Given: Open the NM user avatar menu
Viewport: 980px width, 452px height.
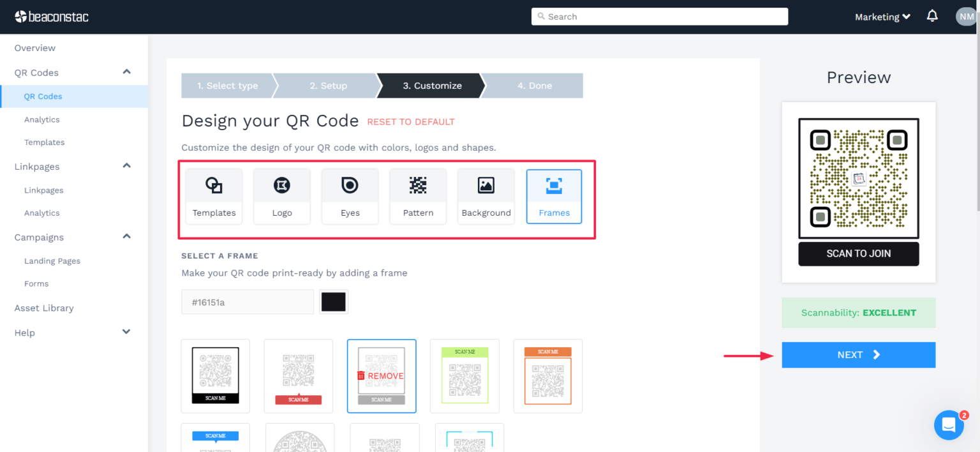Looking at the screenshot, I should click(x=966, y=17).
